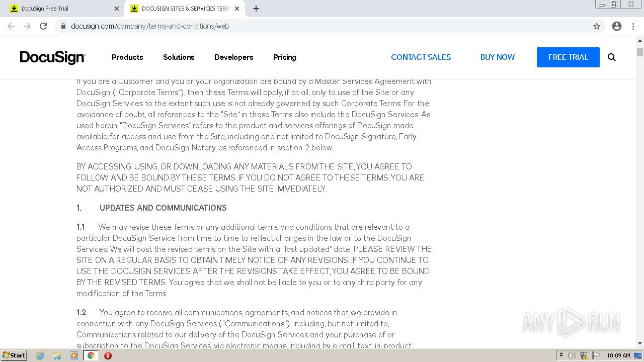Open the network tray icon
Screen dimensions: 644x362
(584, 355)
